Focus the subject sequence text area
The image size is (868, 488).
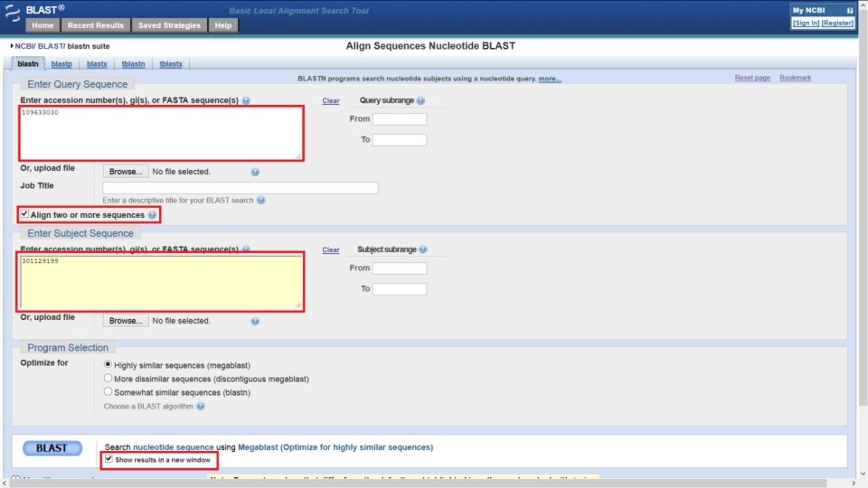tap(161, 282)
